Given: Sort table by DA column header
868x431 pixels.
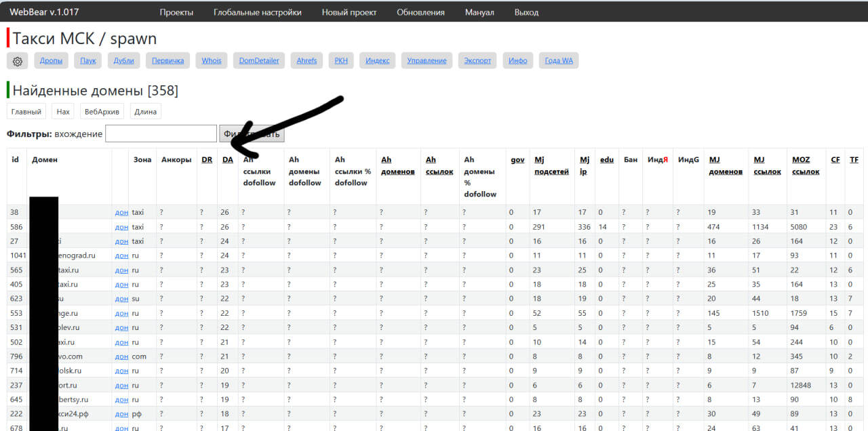Looking at the screenshot, I should (x=228, y=160).
